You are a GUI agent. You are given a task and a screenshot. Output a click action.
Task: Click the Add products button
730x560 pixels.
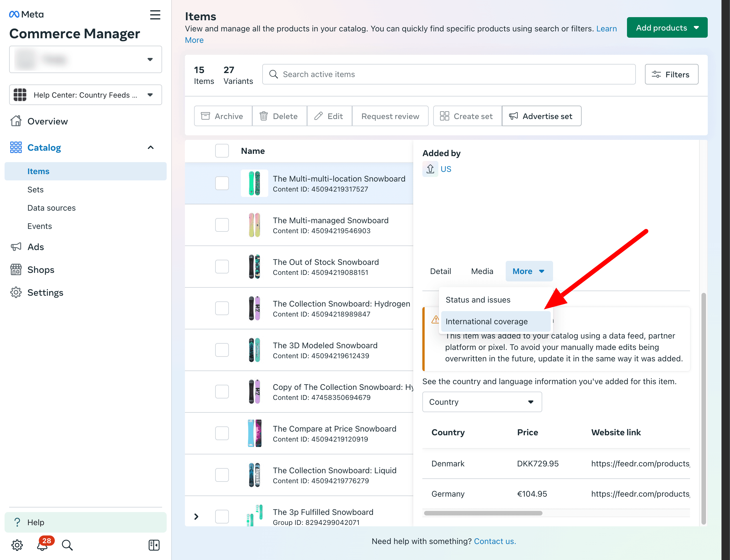point(667,28)
